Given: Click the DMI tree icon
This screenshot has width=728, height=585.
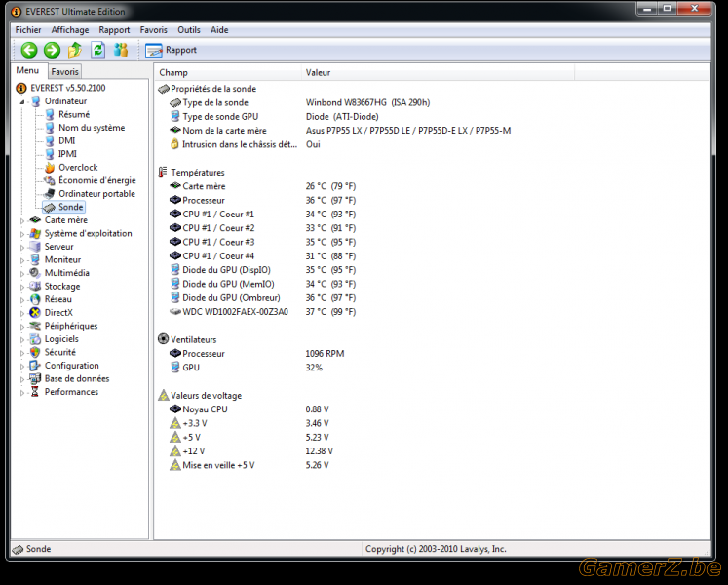Looking at the screenshot, I should 50,140.
